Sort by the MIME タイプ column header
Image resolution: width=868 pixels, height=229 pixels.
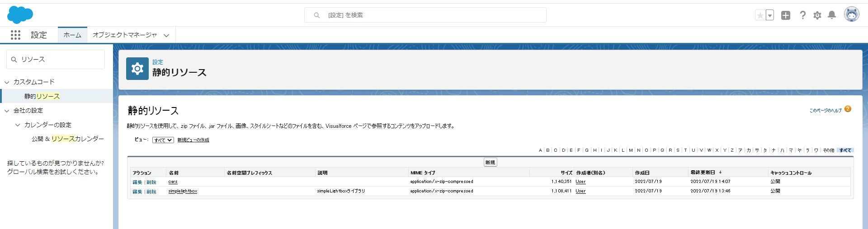423,173
